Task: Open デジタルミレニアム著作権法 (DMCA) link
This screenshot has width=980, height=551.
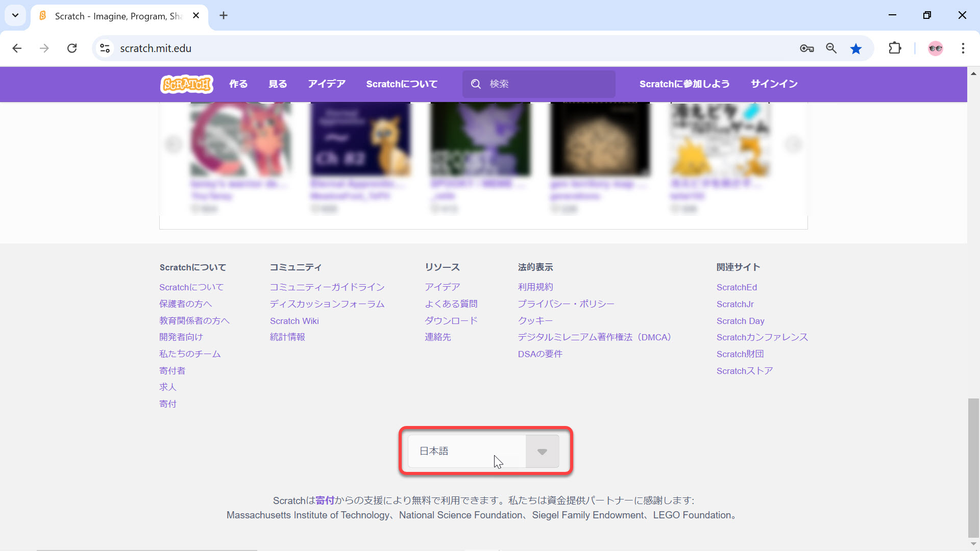Action: coord(595,337)
